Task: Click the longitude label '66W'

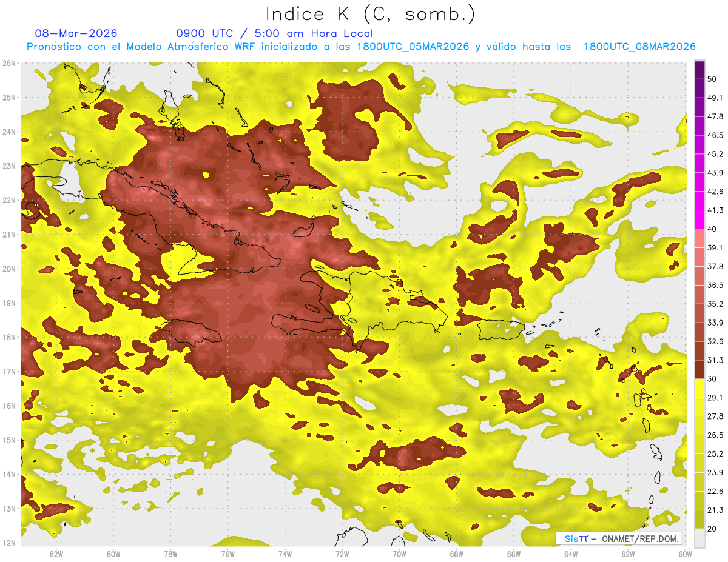Action: pos(514,554)
